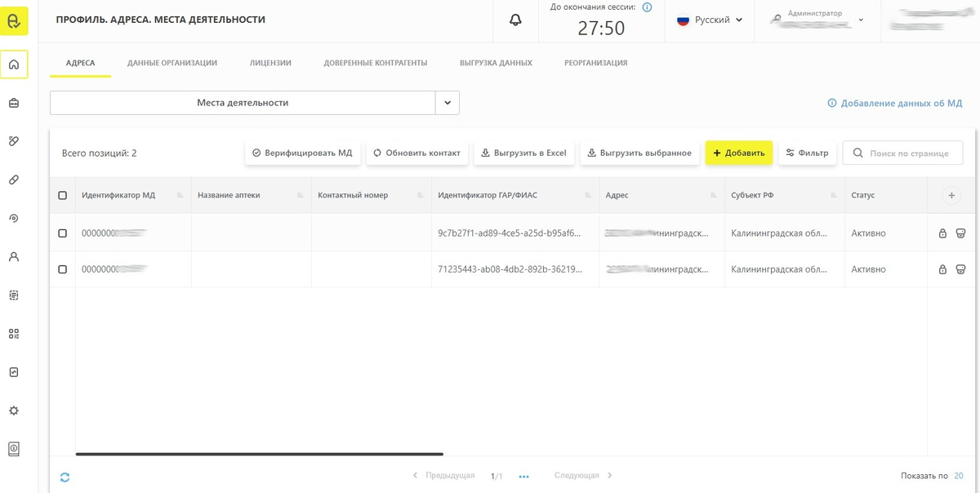Open the column menu for Название аптеки

tap(300, 195)
